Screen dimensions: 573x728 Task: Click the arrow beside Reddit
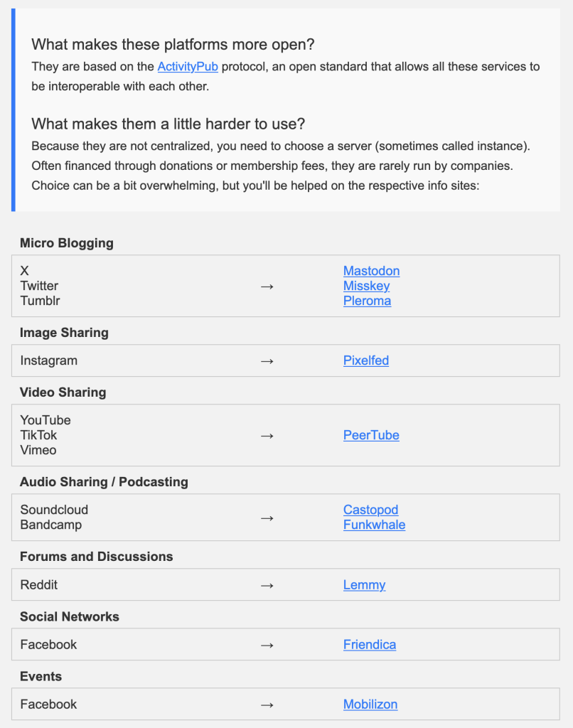pos(267,586)
